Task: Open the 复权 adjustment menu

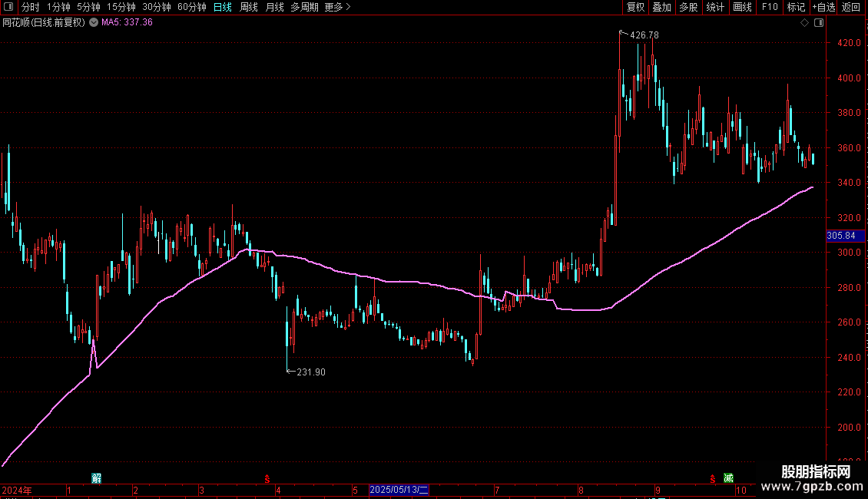Action: 635,7
